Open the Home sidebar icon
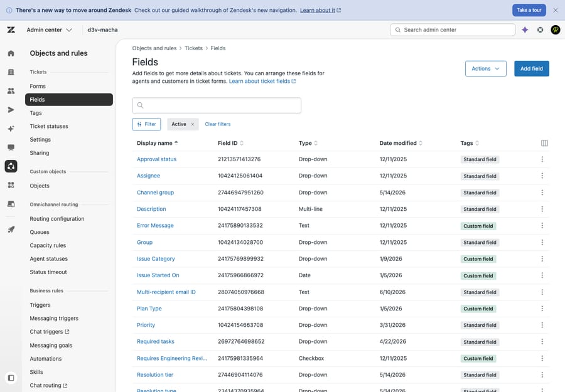 11,53
